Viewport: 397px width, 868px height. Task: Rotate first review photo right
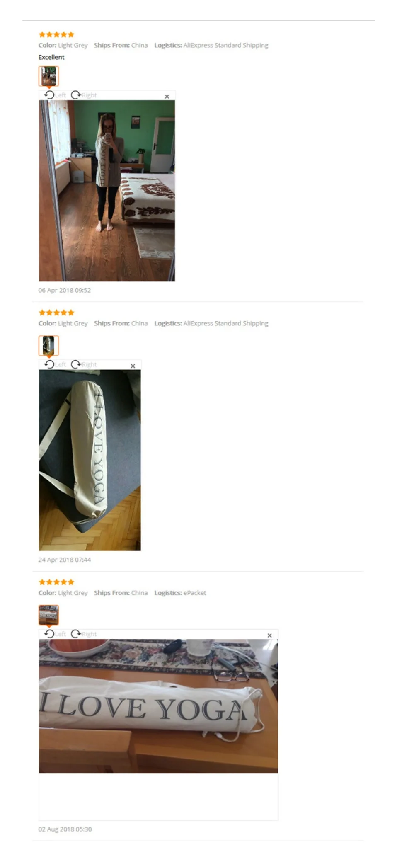click(x=84, y=95)
